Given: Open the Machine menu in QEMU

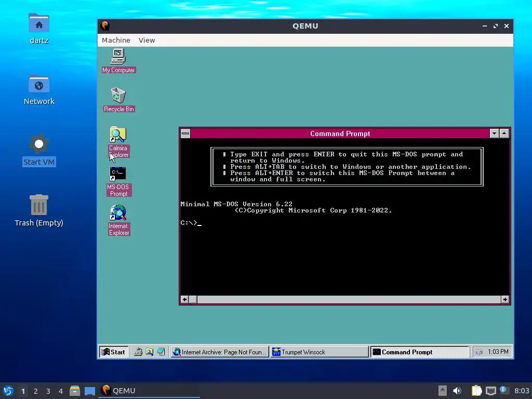Looking at the screenshot, I should coord(116,40).
